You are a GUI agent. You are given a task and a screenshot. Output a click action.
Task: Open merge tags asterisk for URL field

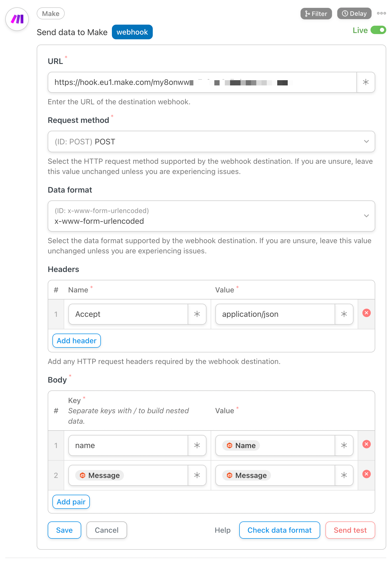[366, 82]
